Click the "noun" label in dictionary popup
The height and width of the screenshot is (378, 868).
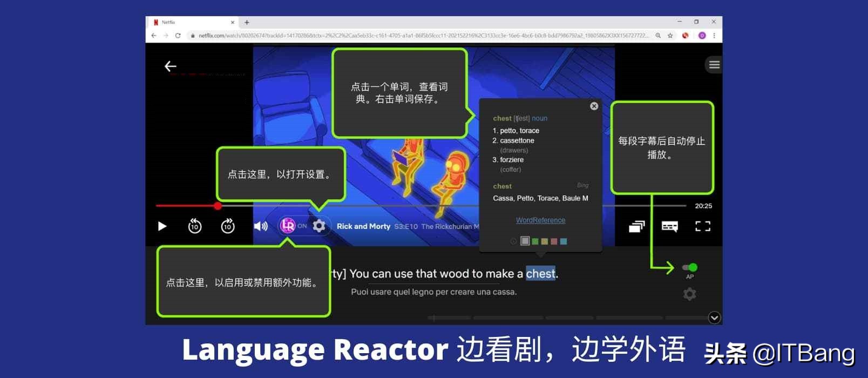(x=539, y=118)
